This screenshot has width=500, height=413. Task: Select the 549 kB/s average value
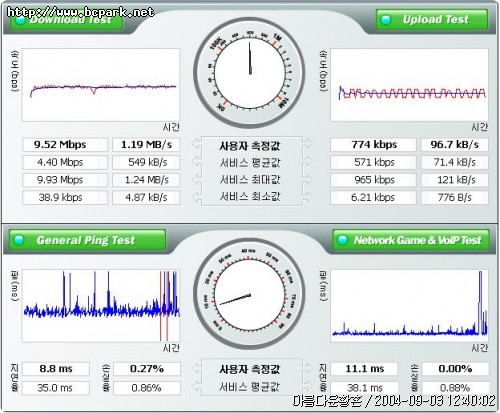pyautogui.click(x=146, y=162)
